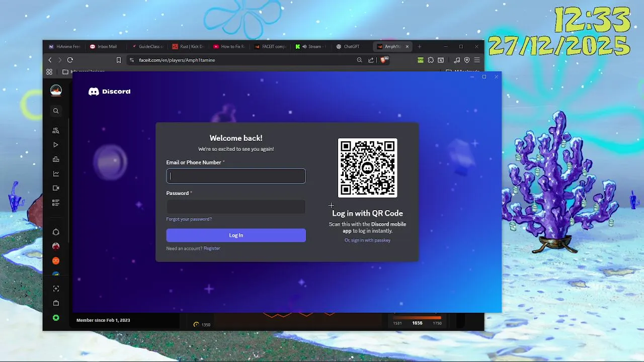The image size is (644, 362).
Task: Open a new browser tab
Action: pyautogui.click(x=420, y=47)
